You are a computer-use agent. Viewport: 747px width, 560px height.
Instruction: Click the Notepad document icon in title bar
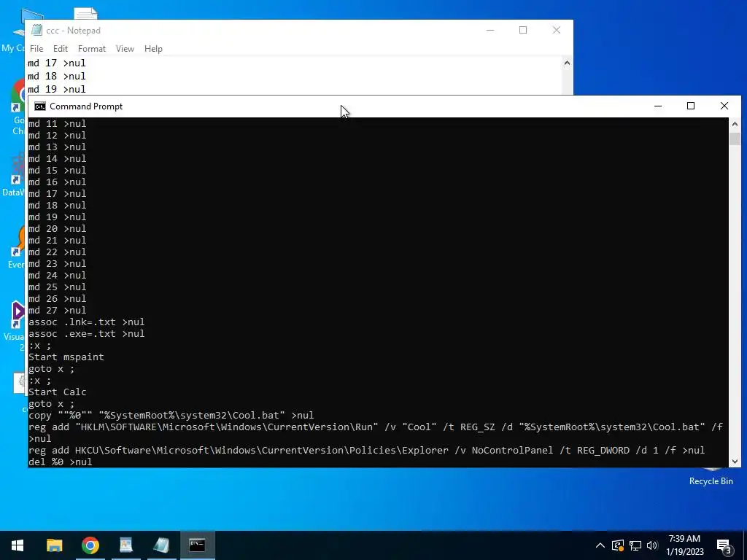[36, 30]
